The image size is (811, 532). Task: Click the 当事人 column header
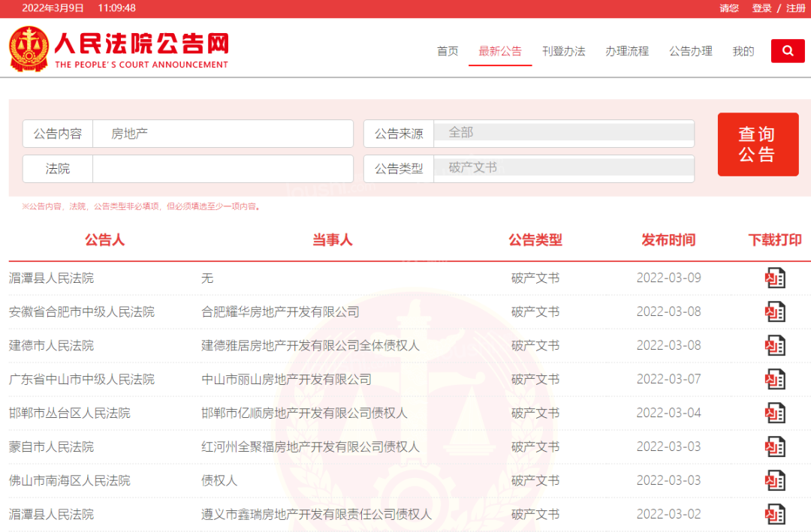pos(333,240)
